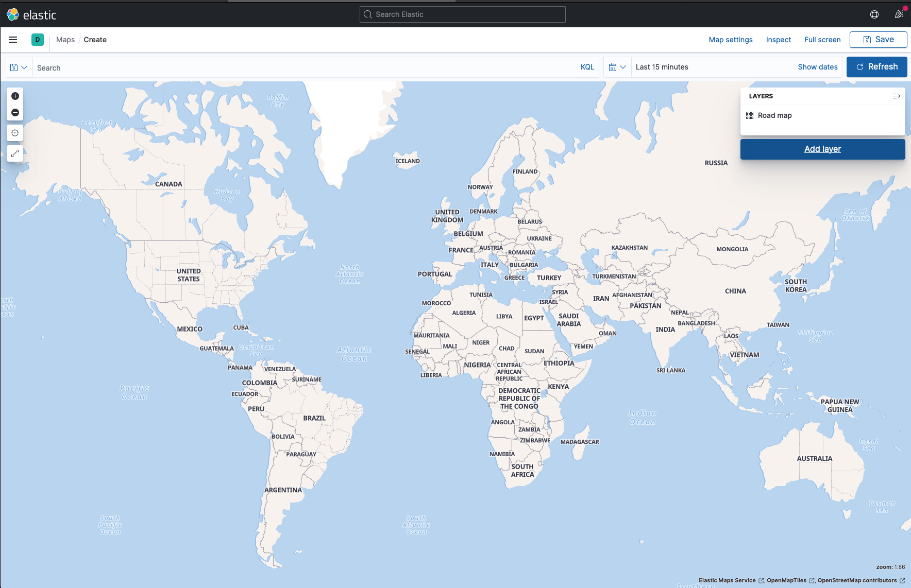The width and height of the screenshot is (911, 588).
Task: Select the Road map layer entry
Action: coord(774,115)
